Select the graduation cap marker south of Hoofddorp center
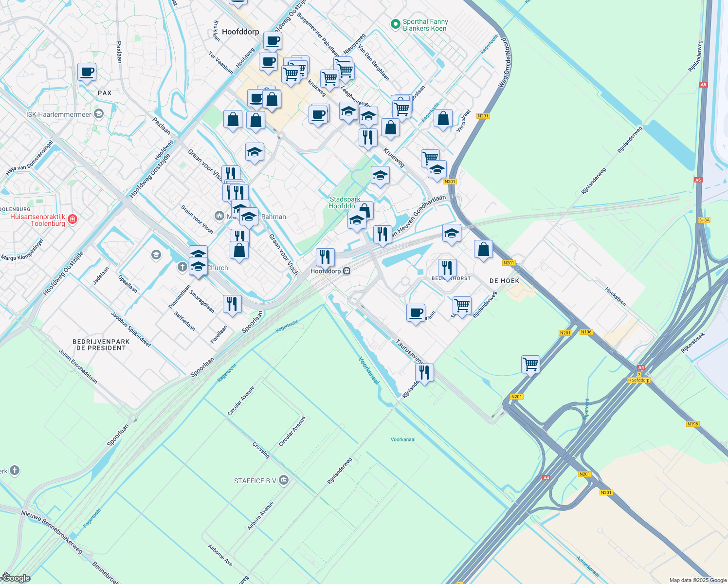Viewport: 728px width, 584px height. tap(255, 153)
